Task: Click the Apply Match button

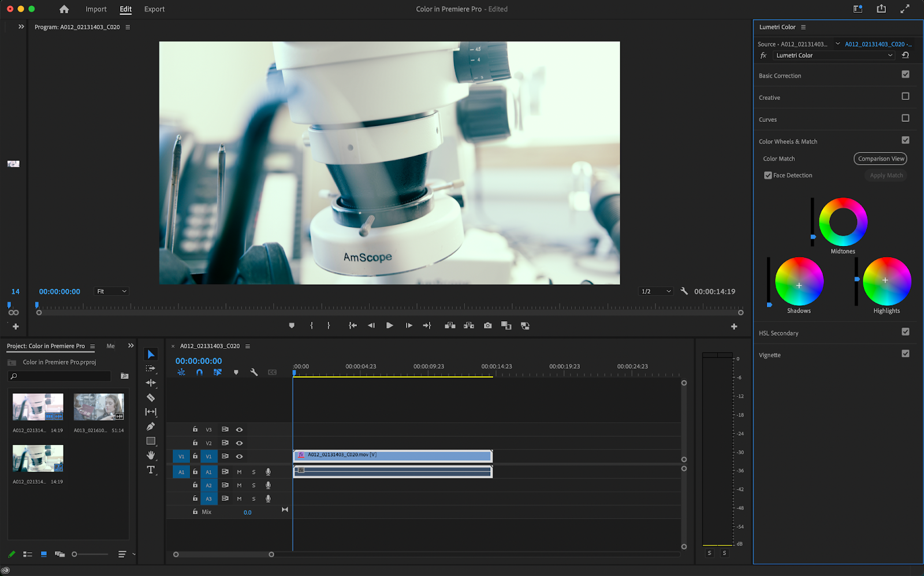Action: click(x=886, y=176)
